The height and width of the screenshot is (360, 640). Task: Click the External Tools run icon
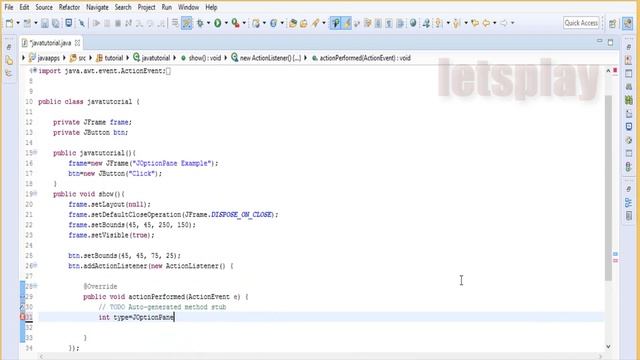236,23
